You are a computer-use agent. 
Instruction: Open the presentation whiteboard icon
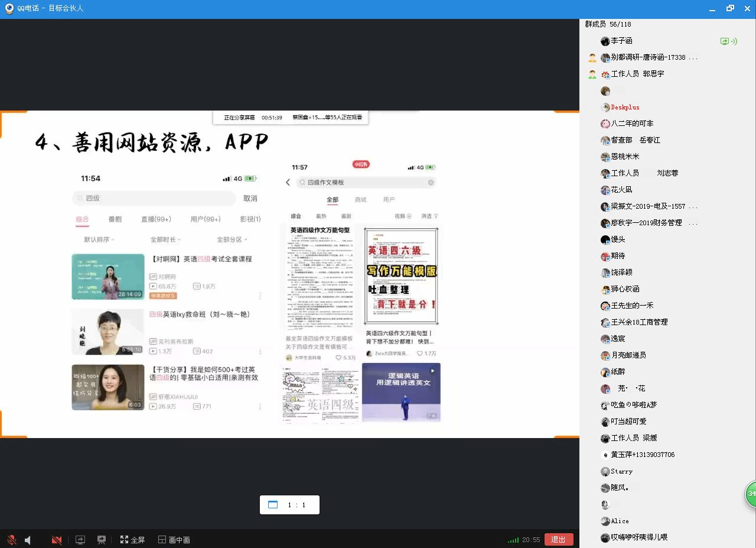[102, 540]
